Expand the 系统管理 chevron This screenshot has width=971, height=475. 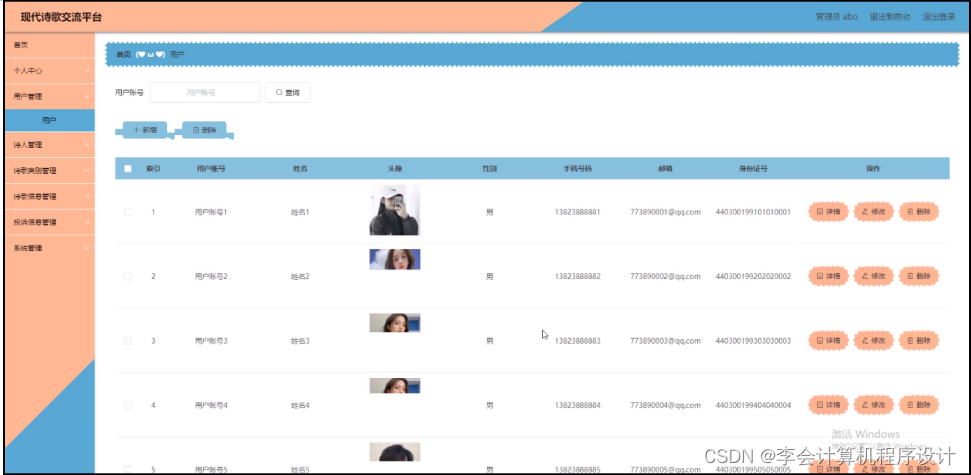point(87,248)
